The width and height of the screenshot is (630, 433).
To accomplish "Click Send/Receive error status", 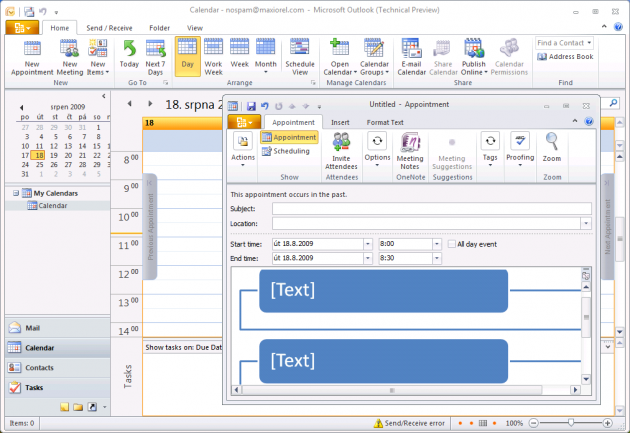I will click(x=409, y=423).
